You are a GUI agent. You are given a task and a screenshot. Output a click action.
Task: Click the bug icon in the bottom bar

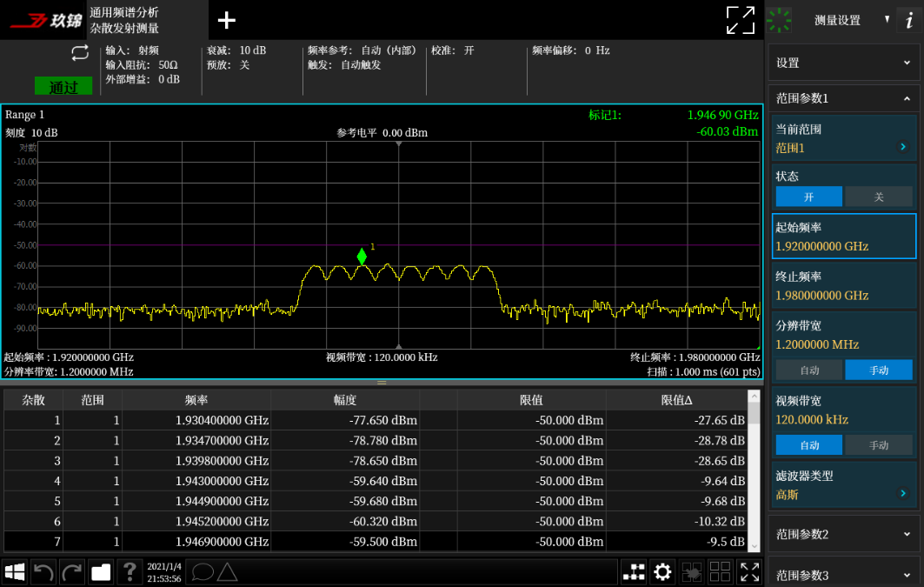[x=691, y=571]
